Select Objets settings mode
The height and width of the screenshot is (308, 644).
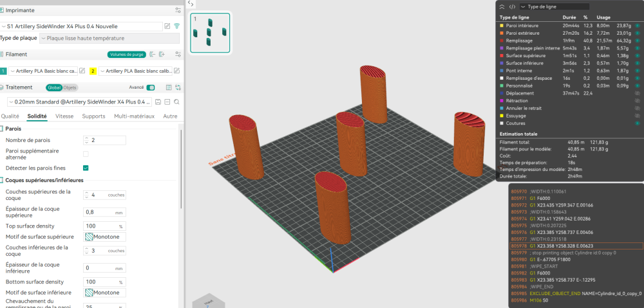tap(70, 87)
